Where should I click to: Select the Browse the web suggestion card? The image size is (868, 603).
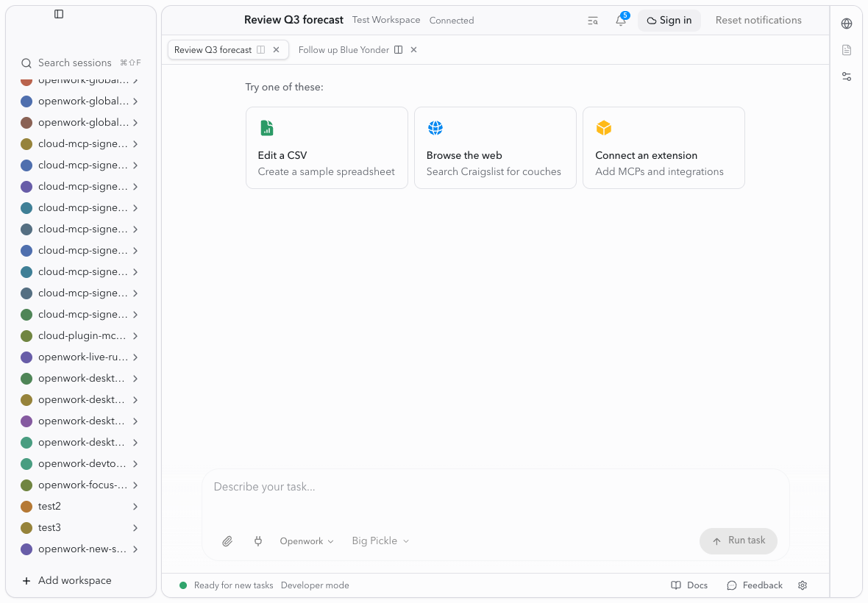coord(495,148)
